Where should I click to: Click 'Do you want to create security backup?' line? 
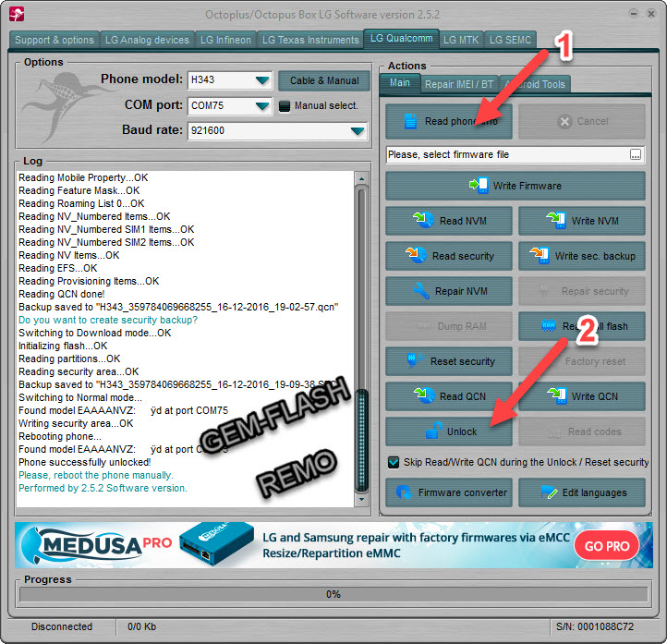click(108, 320)
